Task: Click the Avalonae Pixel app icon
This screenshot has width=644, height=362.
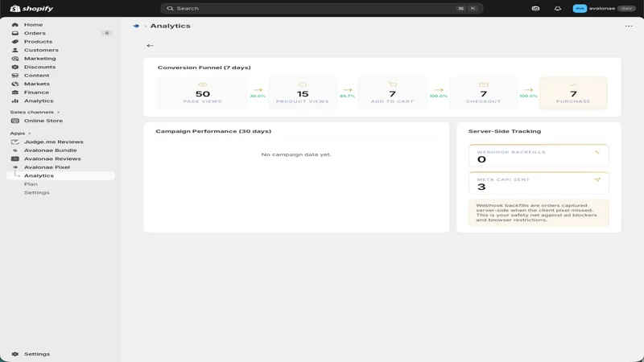Action: tap(15, 167)
